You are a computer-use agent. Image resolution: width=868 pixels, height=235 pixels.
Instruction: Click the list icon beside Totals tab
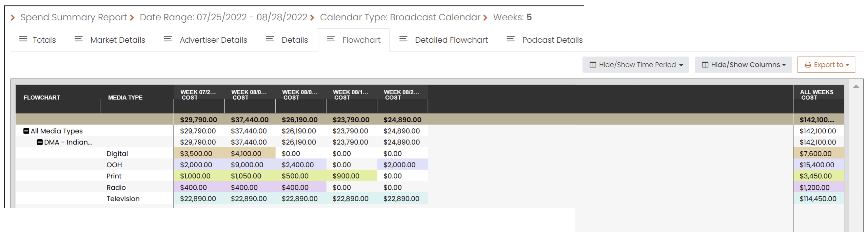click(x=23, y=40)
